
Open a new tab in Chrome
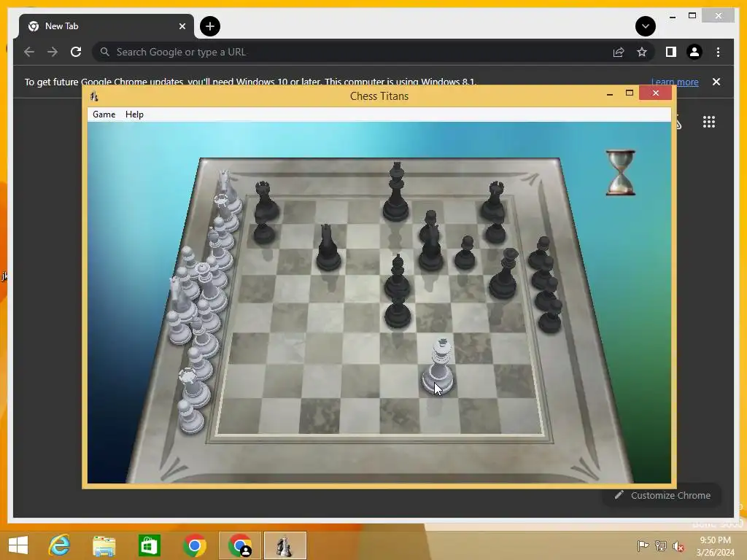210,26
